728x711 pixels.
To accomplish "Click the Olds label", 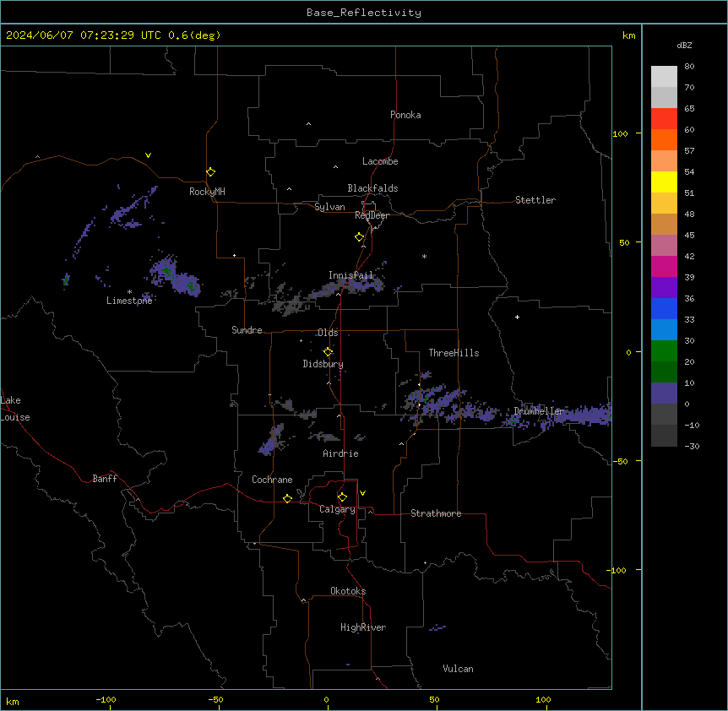I will coord(328,333).
